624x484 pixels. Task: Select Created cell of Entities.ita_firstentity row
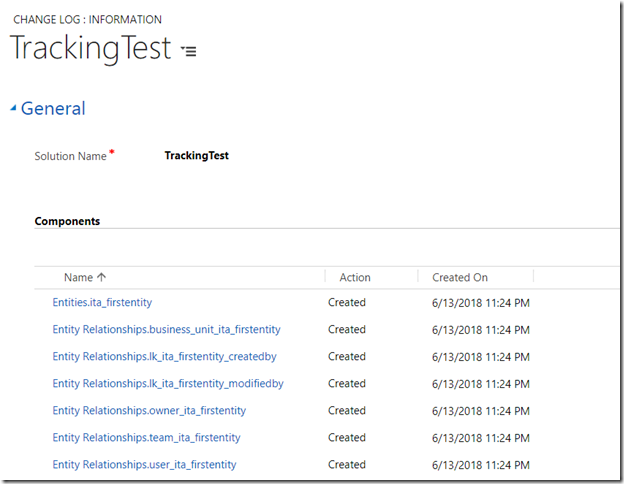pyautogui.click(x=347, y=302)
